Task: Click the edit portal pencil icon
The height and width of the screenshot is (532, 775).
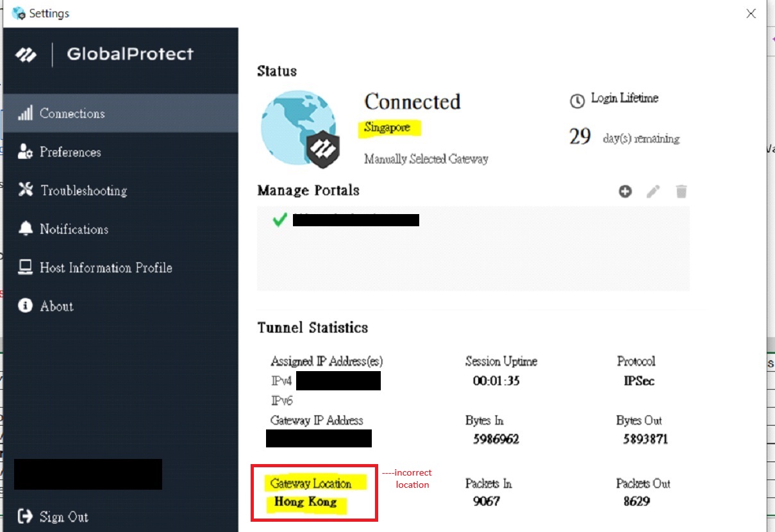Action: [x=653, y=191]
